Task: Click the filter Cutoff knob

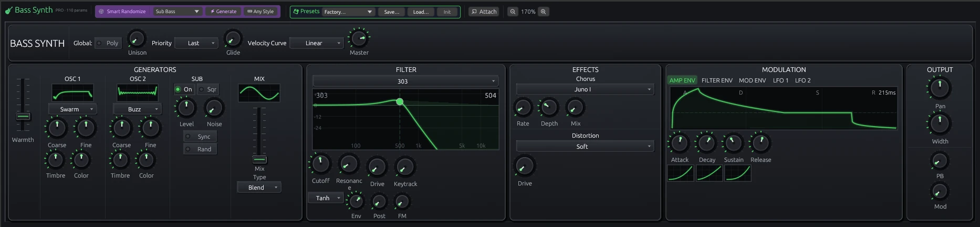Action: click(x=320, y=164)
